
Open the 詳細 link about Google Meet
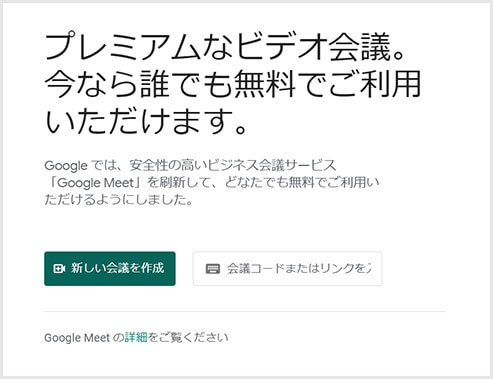136,337
